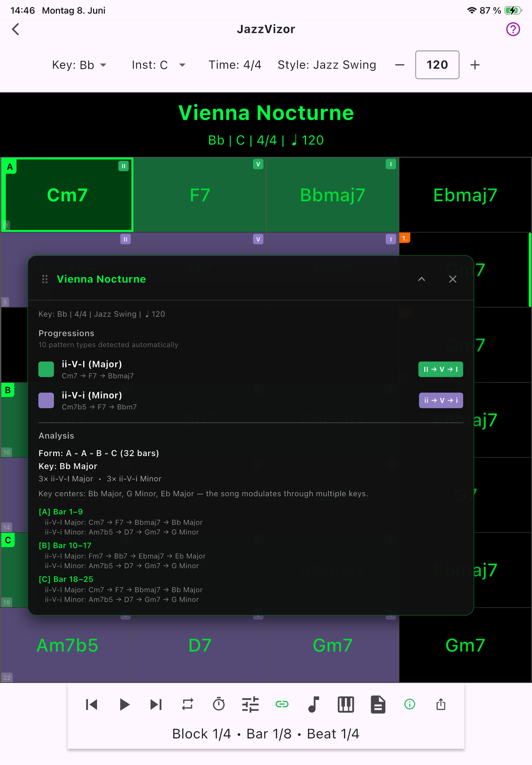532x765 pixels.
Task: Collapse the Vienna Nocturne info panel
Action: coord(422,279)
